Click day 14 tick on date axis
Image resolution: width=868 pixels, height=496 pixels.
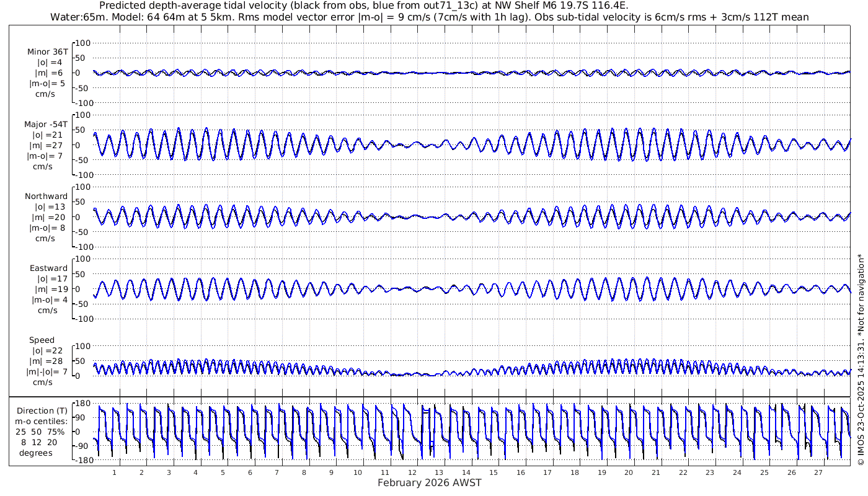coord(466,472)
